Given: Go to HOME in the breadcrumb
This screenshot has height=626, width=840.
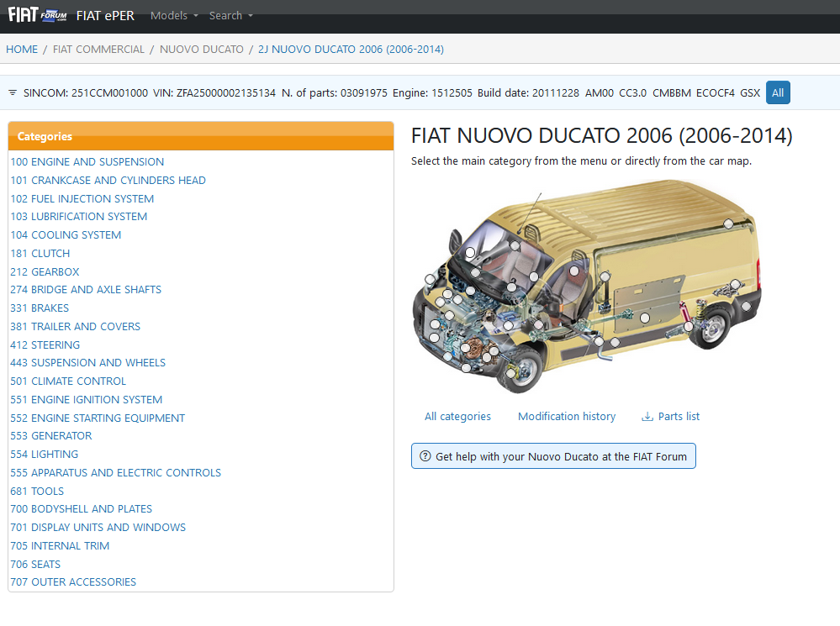Looking at the screenshot, I should click(x=22, y=50).
